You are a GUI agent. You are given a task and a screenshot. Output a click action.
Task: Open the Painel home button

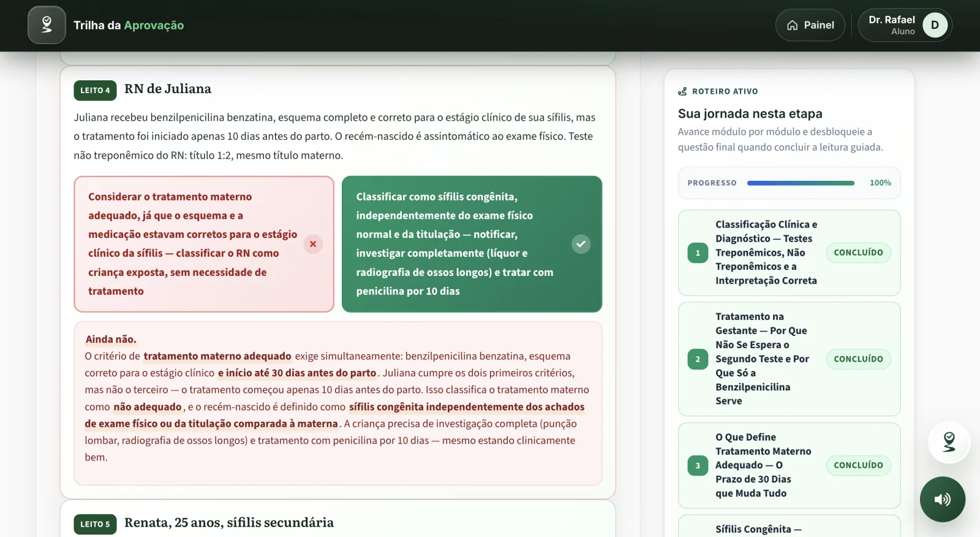(x=810, y=25)
